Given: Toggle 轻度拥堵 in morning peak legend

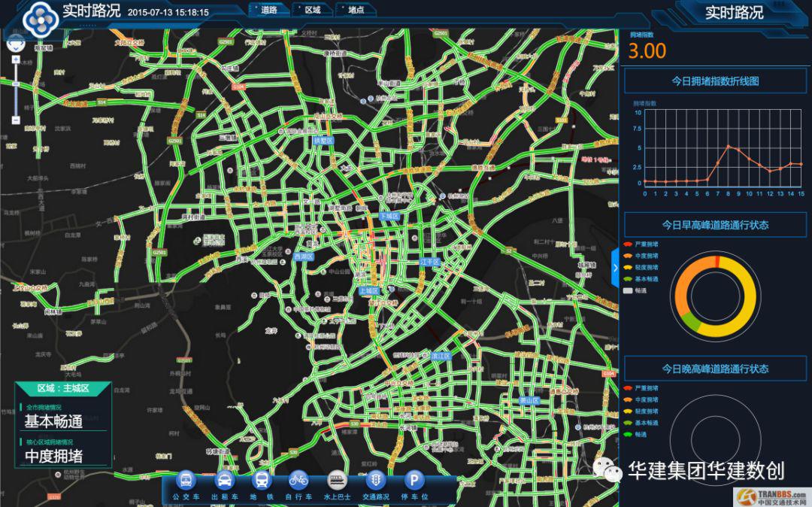Looking at the screenshot, I should coord(641,267).
